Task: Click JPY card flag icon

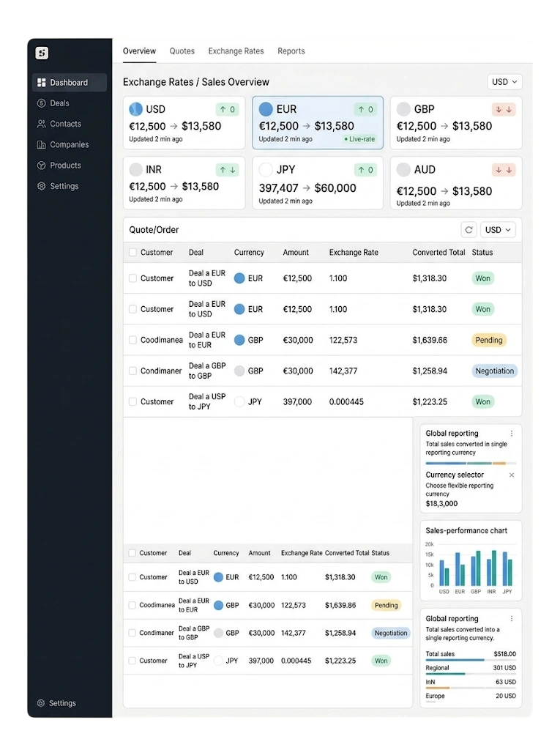Action: pyautogui.click(x=266, y=169)
